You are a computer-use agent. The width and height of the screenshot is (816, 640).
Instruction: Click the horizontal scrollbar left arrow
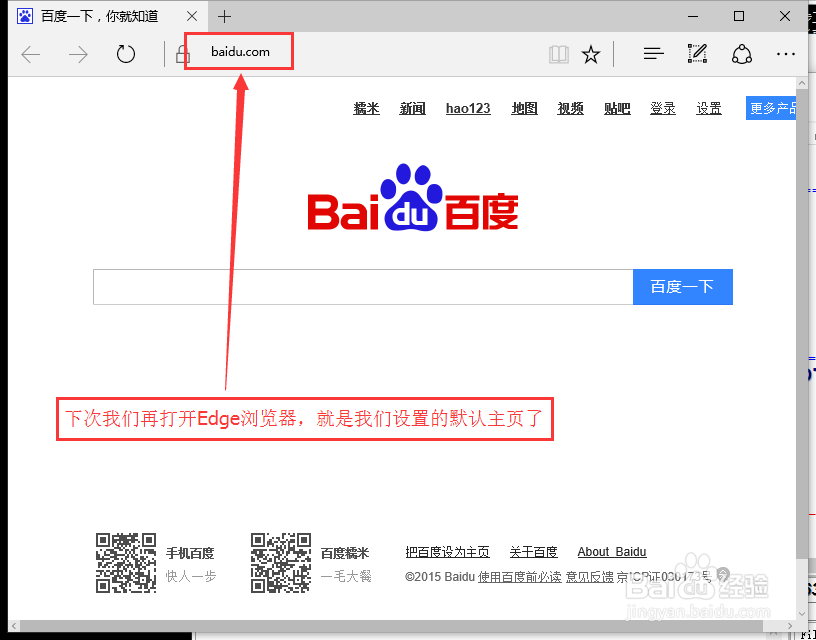point(14,625)
